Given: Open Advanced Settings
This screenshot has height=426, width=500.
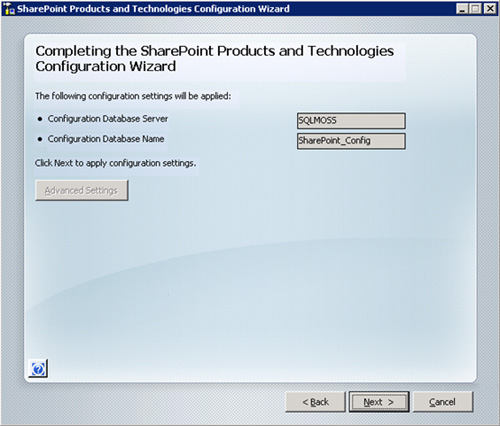Looking at the screenshot, I should 82,190.
